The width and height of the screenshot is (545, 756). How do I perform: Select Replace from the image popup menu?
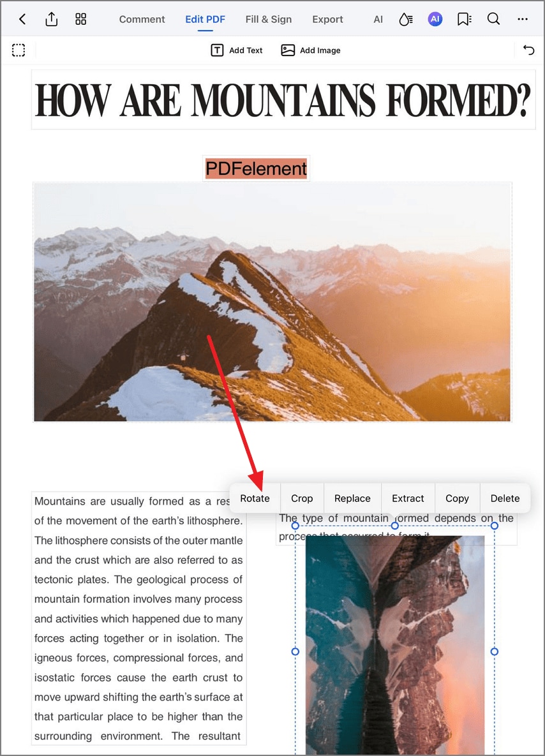click(352, 498)
